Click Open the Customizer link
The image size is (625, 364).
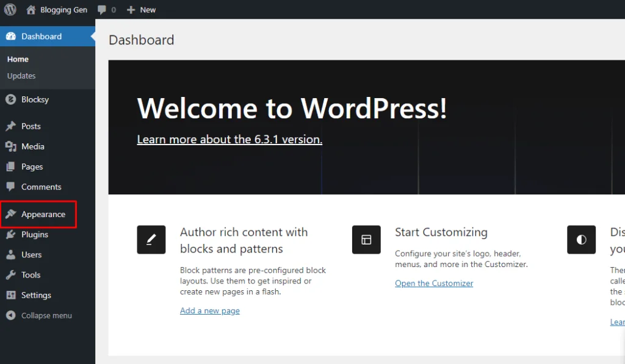coord(434,283)
